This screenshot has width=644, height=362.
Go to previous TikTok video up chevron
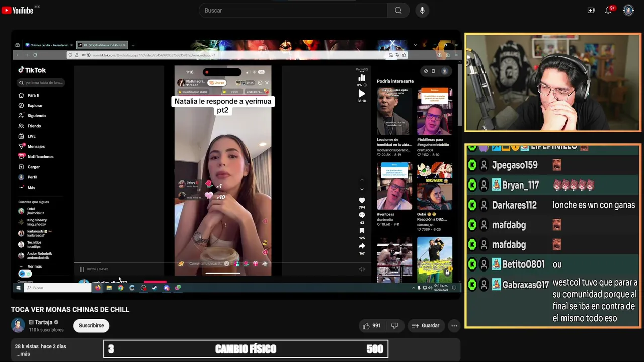362,180
